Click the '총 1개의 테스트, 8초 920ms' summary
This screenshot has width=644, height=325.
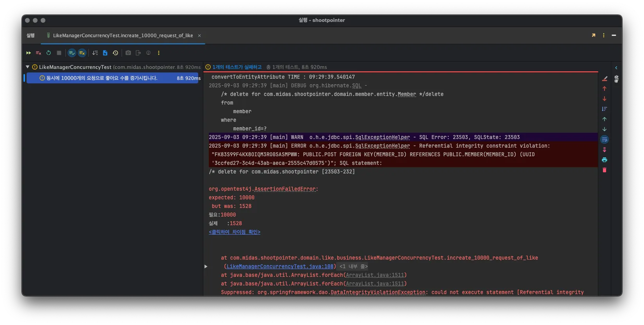(x=297, y=67)
